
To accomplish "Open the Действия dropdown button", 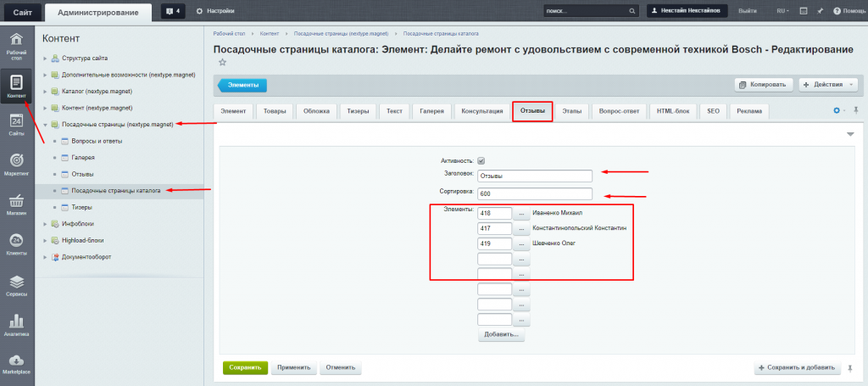I will (827, 85).
